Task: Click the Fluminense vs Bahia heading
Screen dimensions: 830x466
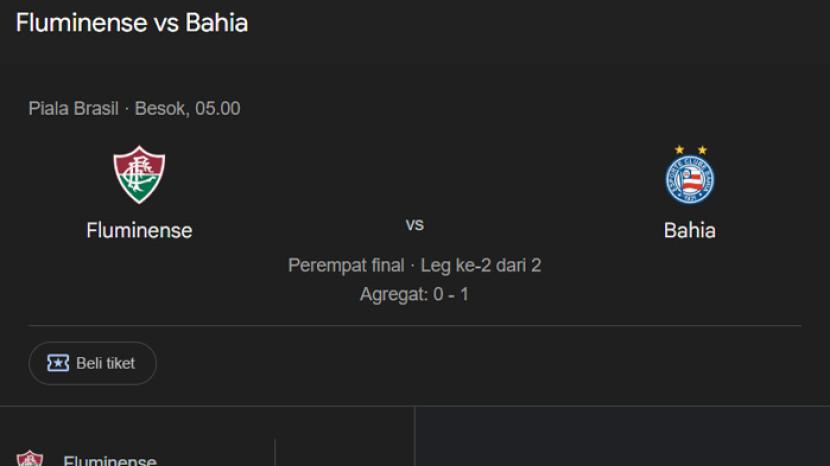Action: [131, 23]
